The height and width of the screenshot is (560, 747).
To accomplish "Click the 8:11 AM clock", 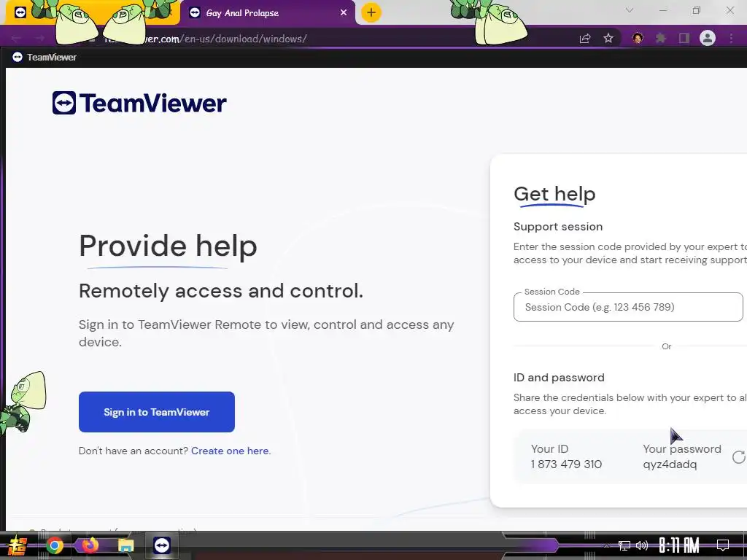I will tap(679, 545).
